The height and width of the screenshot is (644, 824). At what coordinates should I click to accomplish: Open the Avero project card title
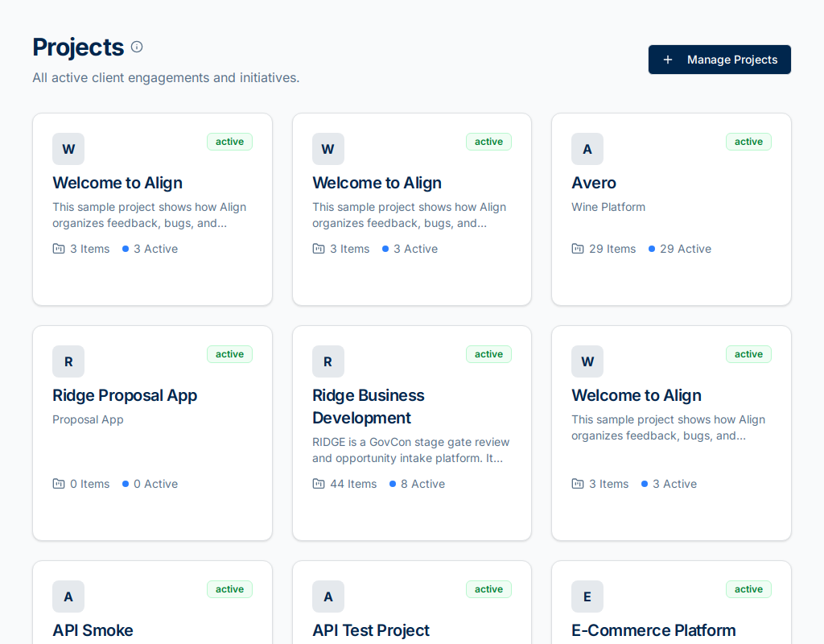(593, 183)
